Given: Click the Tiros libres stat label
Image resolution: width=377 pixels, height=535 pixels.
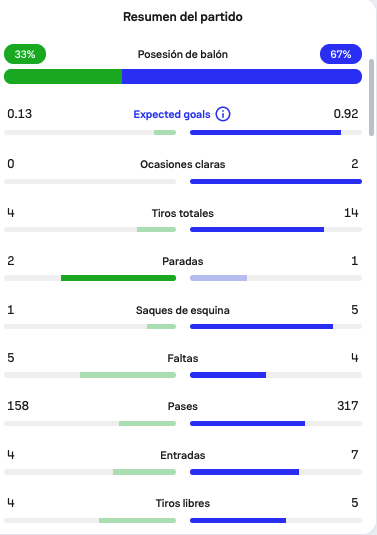Looking at the screenshot, I should [x=183, y=503].
